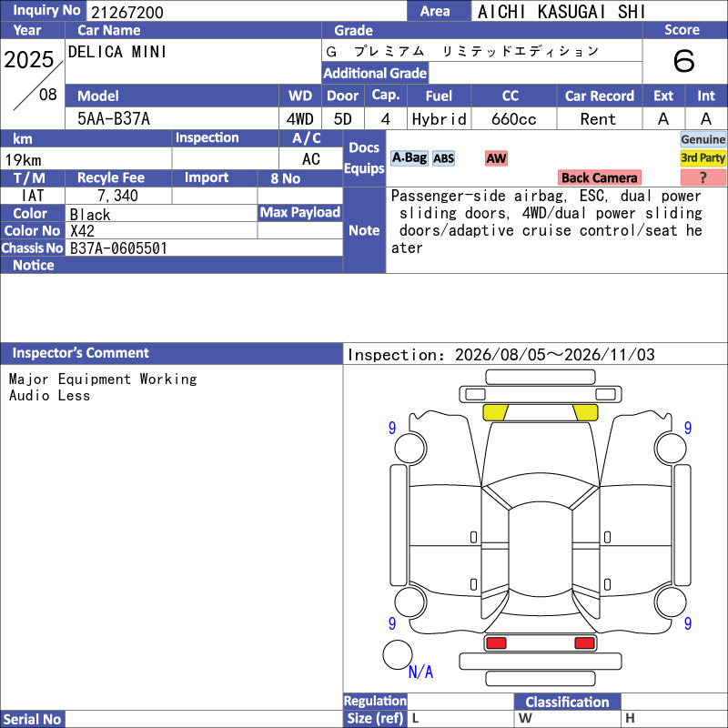Click the Area AICHI KASUGAI SHI field
This screenshot has height=728, width=728.
click(x=599, y=12)
